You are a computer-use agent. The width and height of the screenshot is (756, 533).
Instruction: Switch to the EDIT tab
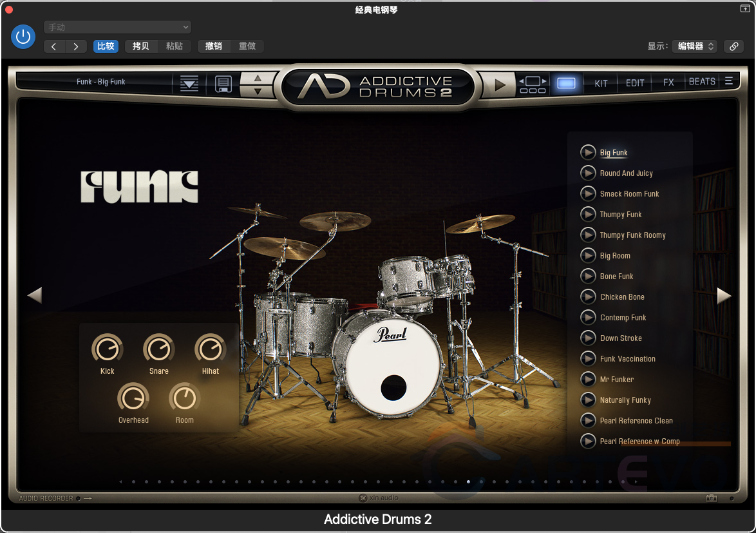point(634,82)
